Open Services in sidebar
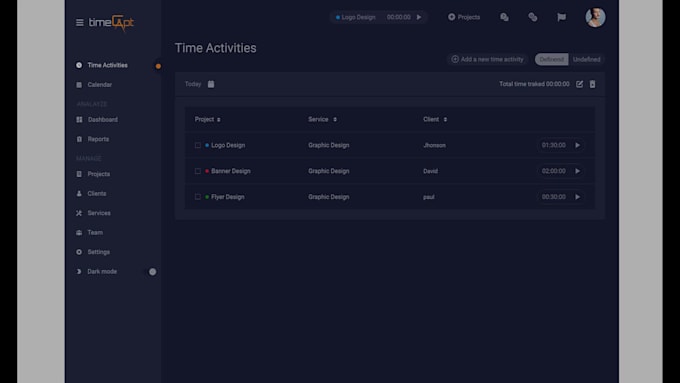 [x=99, y=213]
